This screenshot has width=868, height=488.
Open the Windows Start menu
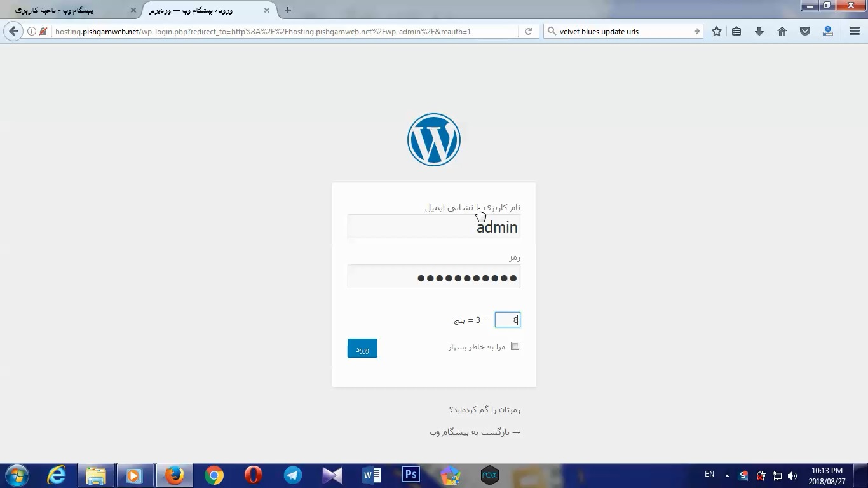[17, 475]
